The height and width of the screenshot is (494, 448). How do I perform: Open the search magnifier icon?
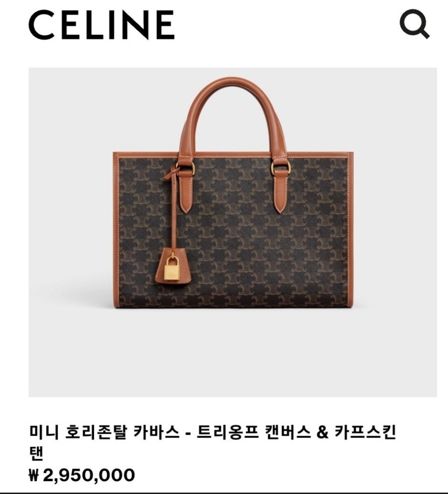coord(414,24)
